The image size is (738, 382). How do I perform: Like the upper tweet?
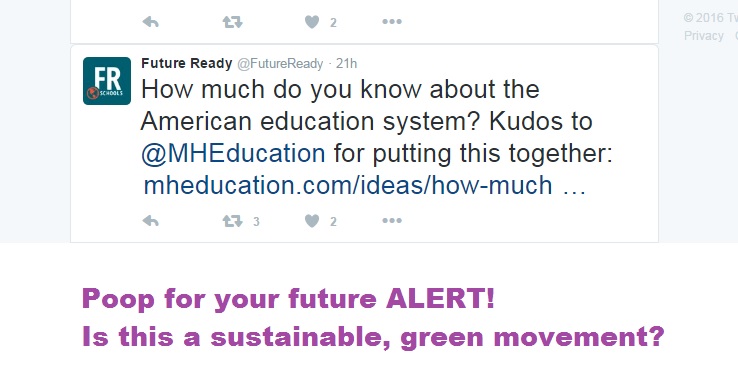click(x=312, y=22)
